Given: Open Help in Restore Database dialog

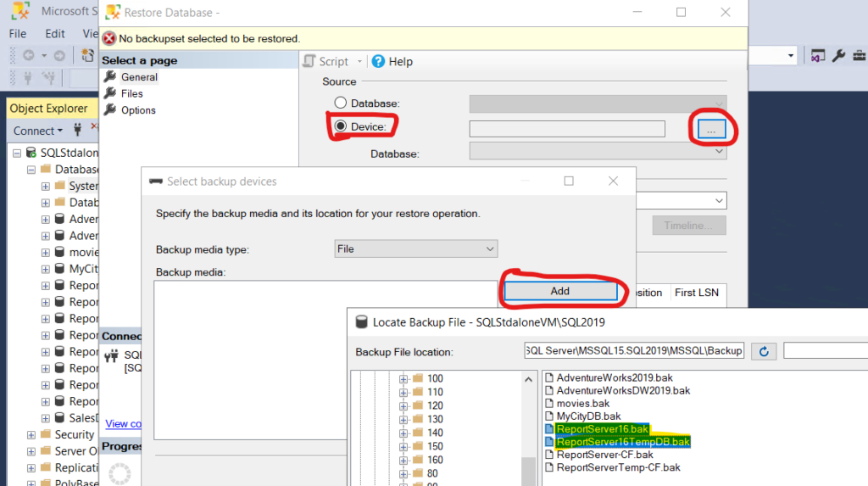Looking at the screenshot, I should tap(392, 62).
